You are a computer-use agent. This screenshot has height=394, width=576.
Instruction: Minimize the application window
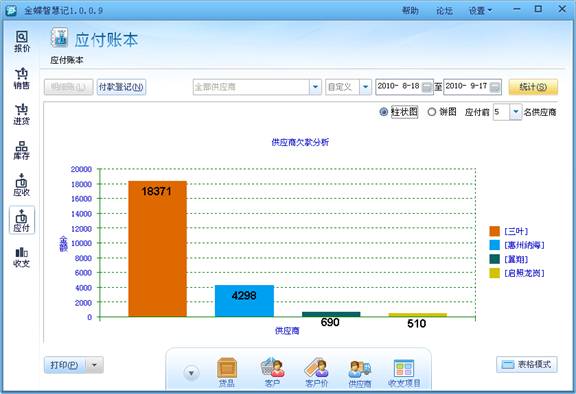click(x=517, y=9)
